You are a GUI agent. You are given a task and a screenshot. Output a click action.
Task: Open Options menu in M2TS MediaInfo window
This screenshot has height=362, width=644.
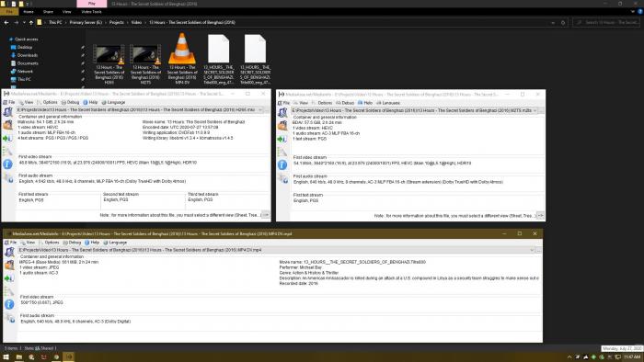click(322, 103)
